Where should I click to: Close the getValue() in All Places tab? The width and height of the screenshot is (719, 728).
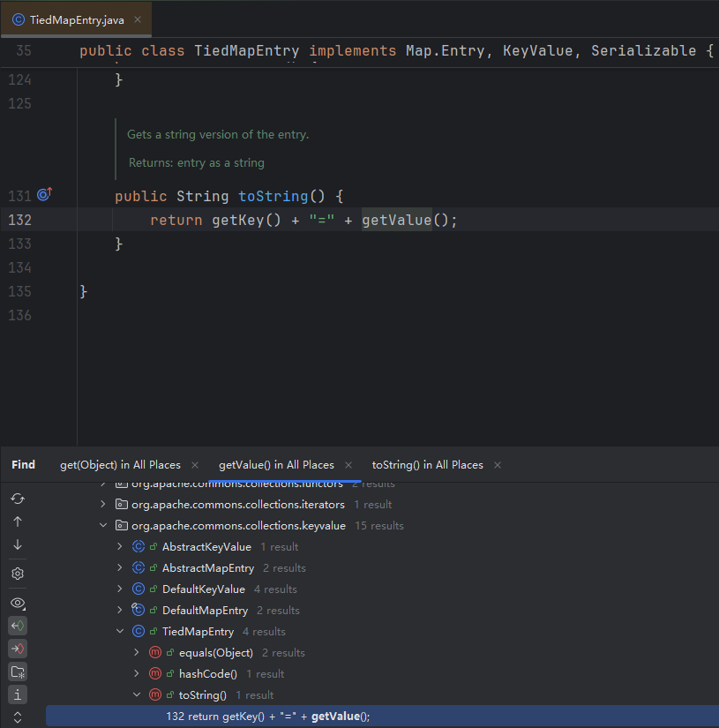point(348,465)
